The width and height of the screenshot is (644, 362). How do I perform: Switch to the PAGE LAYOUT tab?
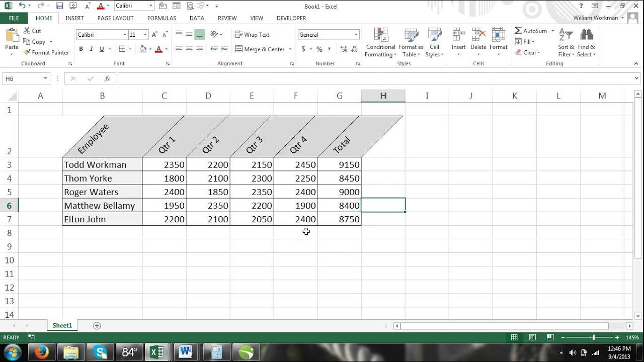(116, 18)
